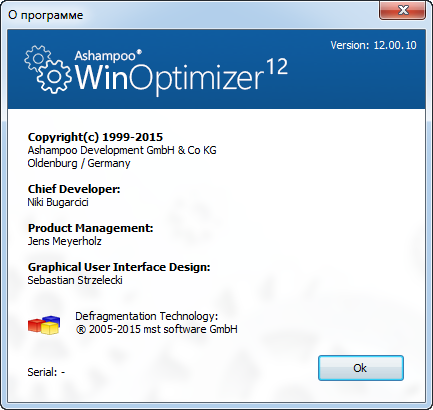Click the name Jens Meyerholz
This screenshot has height=410, width=433.
(x=65, y=241)
